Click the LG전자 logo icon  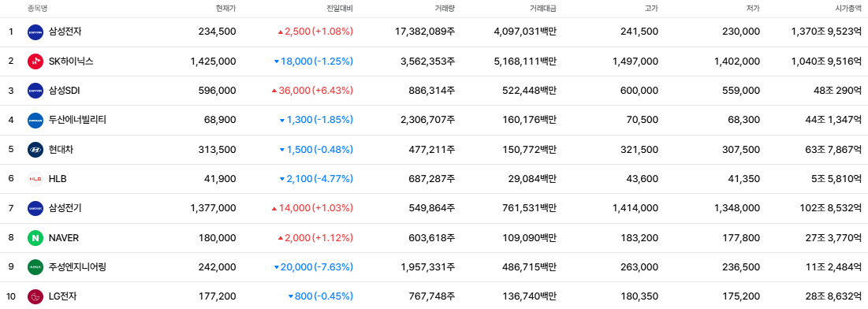[35, 297]
